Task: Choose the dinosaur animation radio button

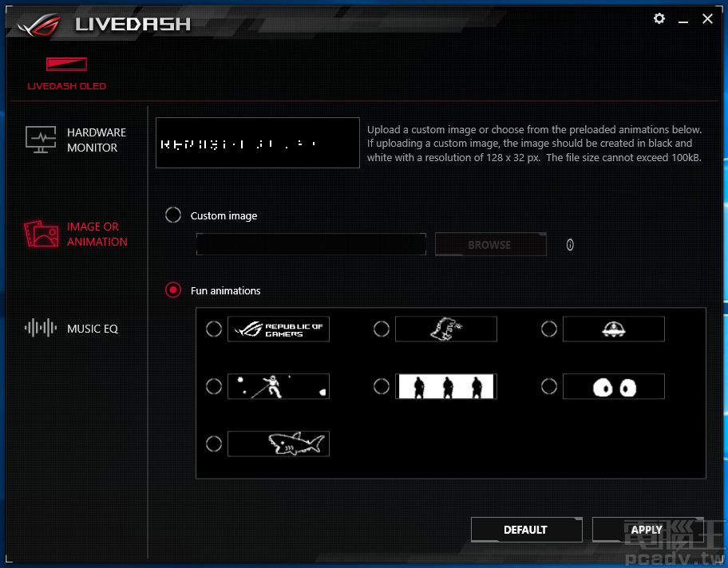Action: (382, 329)
